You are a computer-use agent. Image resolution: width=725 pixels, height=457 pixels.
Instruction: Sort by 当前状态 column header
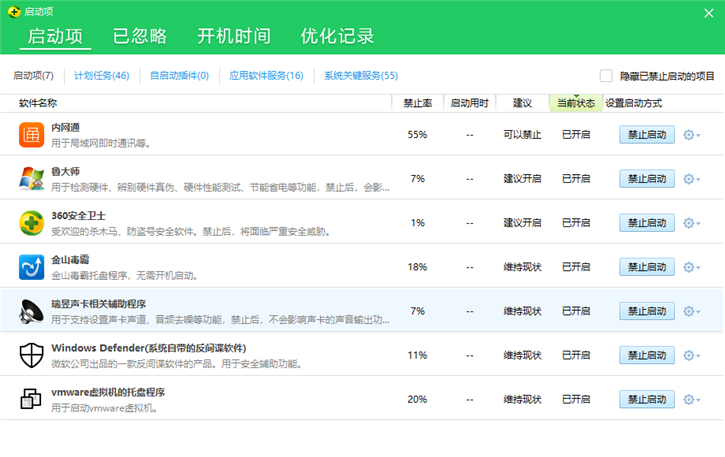(575, 103)
